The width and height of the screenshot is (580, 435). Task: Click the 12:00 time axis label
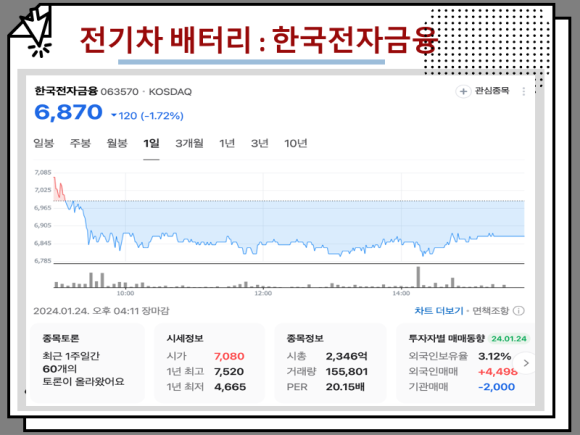[x=263, y=293]
